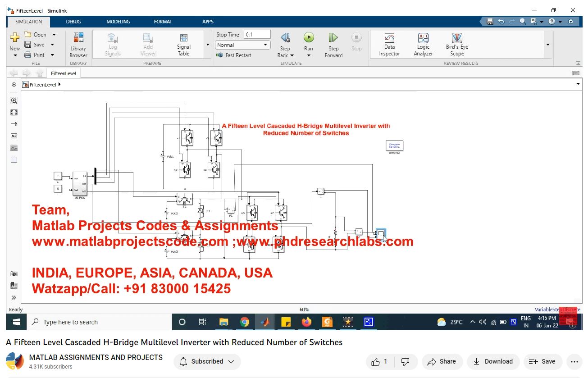Viewport: 588px width, 378px height.
Task: Open the Step Back dropdown arrow
Action: 292,55
